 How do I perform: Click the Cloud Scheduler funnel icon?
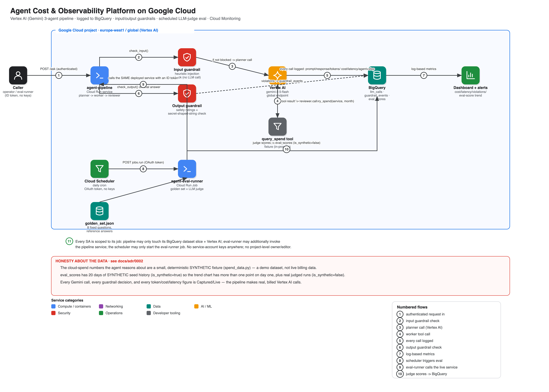[99, 169]
